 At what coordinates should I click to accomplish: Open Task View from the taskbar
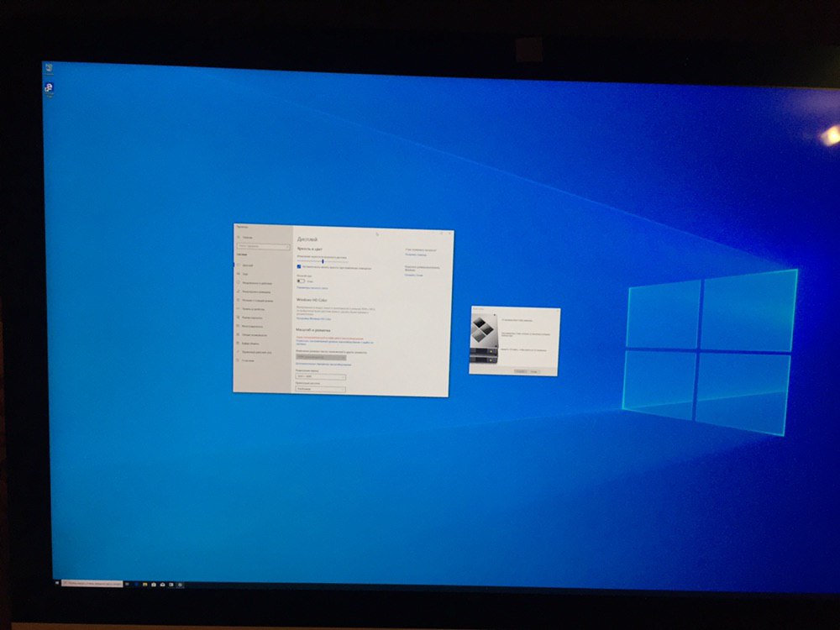(x=127, y=584)
